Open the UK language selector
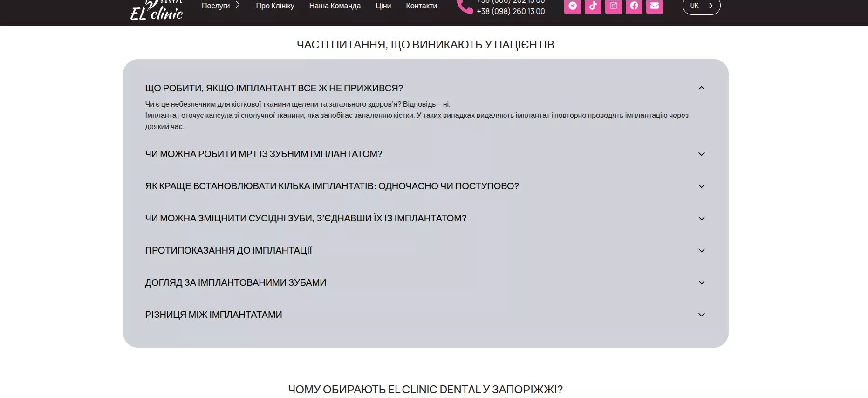This screenshot has height=398, width=868. coord(701,6)
